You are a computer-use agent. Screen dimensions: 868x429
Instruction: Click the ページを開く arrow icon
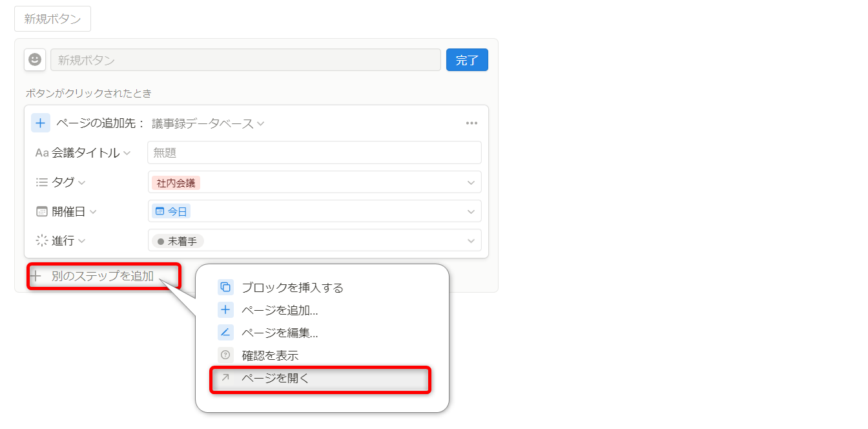[225, 378]
